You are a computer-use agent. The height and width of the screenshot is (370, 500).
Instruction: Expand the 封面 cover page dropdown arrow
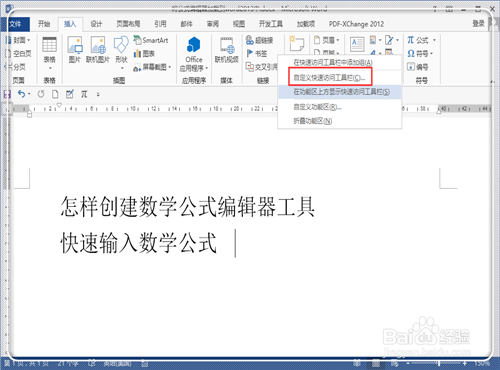(x=29, y=40)
